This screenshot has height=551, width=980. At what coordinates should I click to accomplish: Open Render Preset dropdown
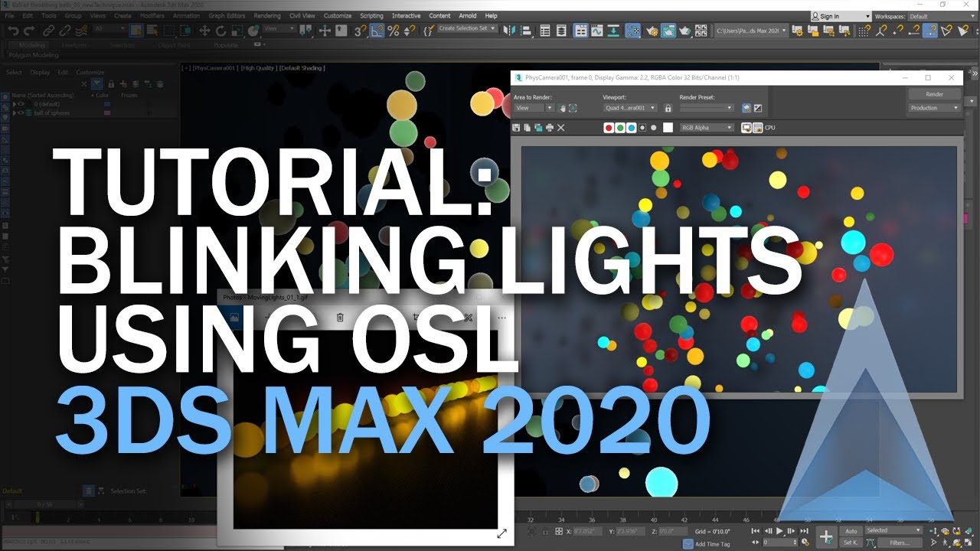click(707, 108)
